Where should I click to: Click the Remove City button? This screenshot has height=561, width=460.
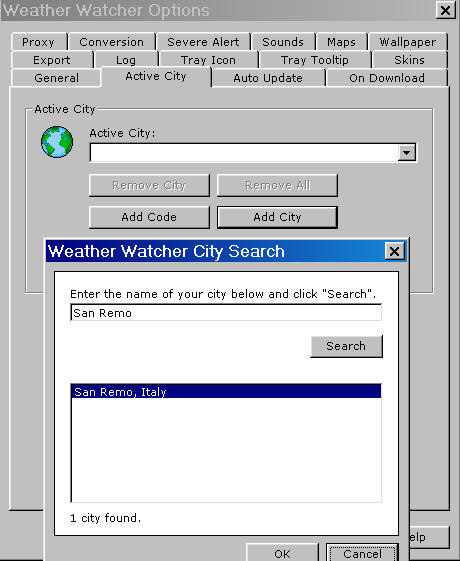tap(149, 185)
